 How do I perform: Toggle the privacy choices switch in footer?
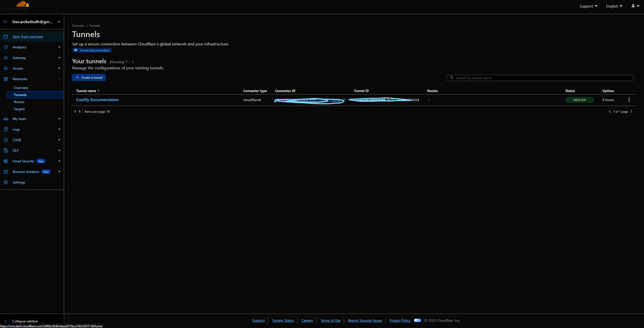pos(417,320)
